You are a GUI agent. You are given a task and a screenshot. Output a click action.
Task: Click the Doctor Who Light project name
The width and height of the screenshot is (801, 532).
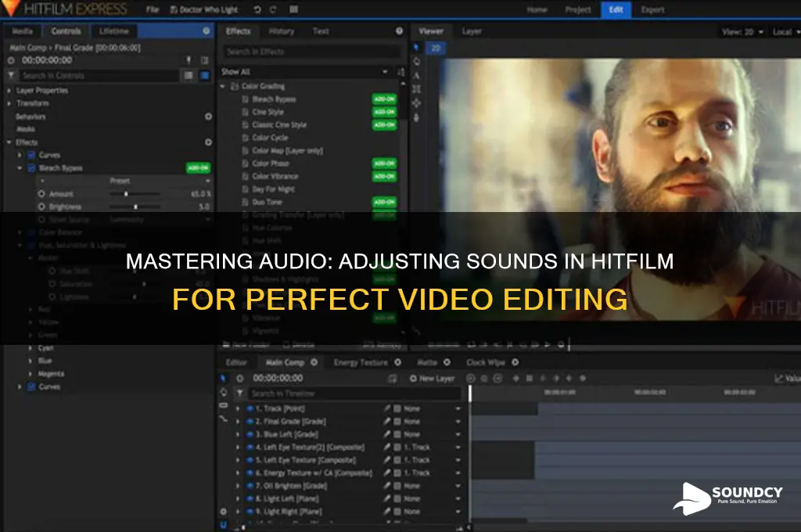[208, 9]
